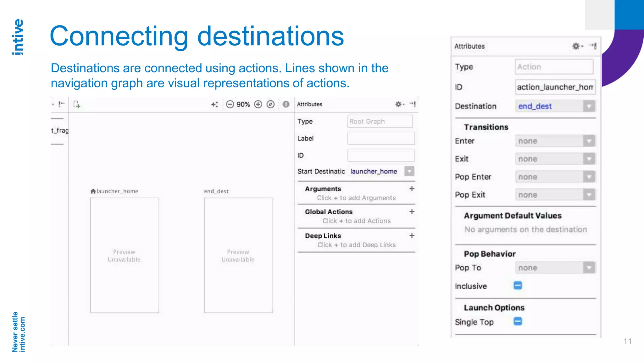The image size is (644, 362).
Task: Select the launcher_home destination preview
Action: [125, 255]
